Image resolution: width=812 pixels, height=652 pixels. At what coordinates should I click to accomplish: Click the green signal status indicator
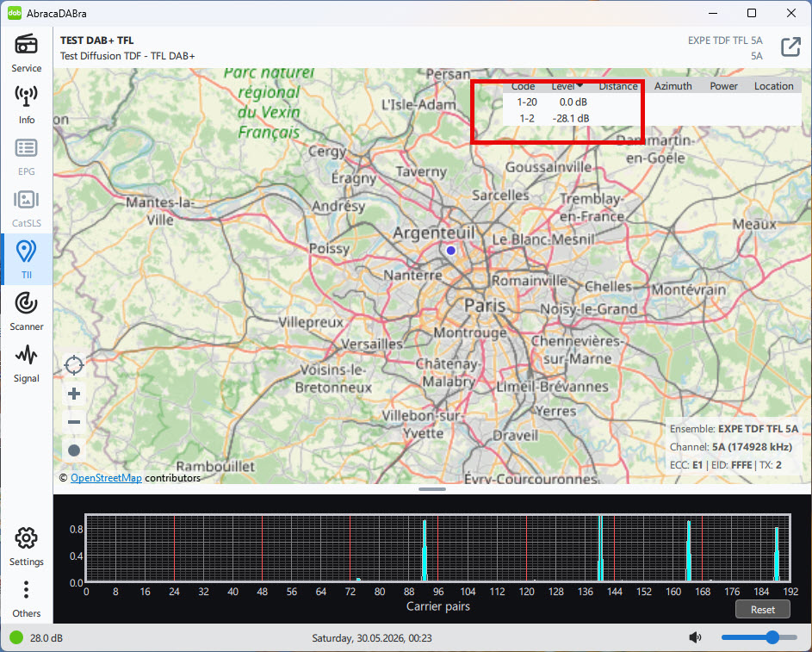click(16, 637)
